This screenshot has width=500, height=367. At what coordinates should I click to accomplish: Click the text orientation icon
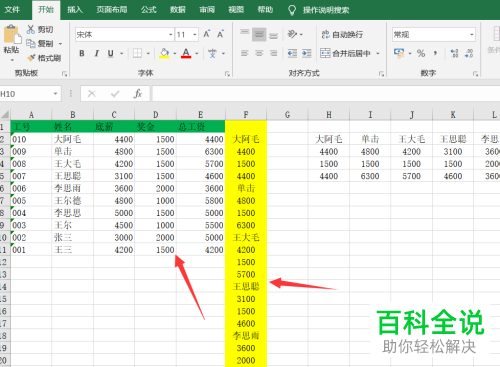(x=292, y=34)
